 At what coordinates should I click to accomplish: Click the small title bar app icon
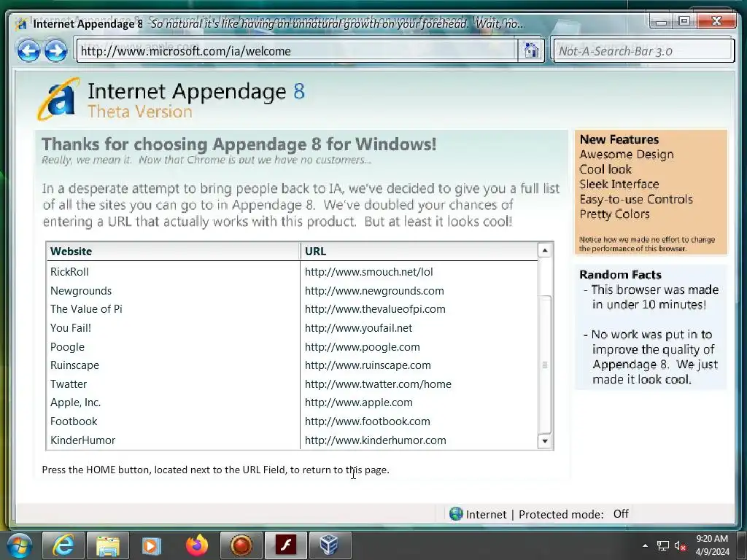[x=21, y=24]
